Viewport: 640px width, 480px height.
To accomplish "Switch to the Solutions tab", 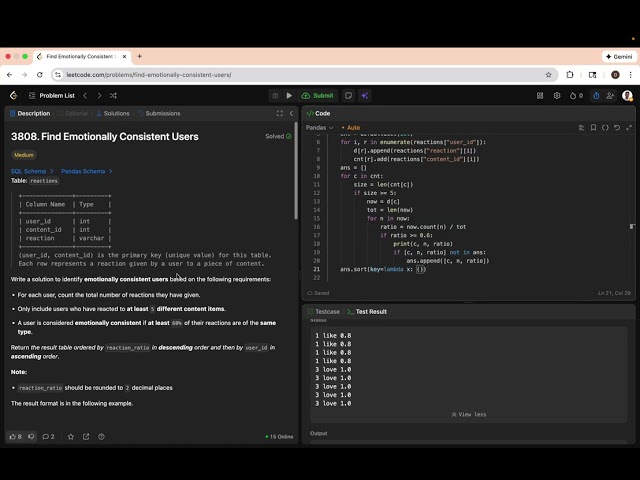I will [116, 113].
